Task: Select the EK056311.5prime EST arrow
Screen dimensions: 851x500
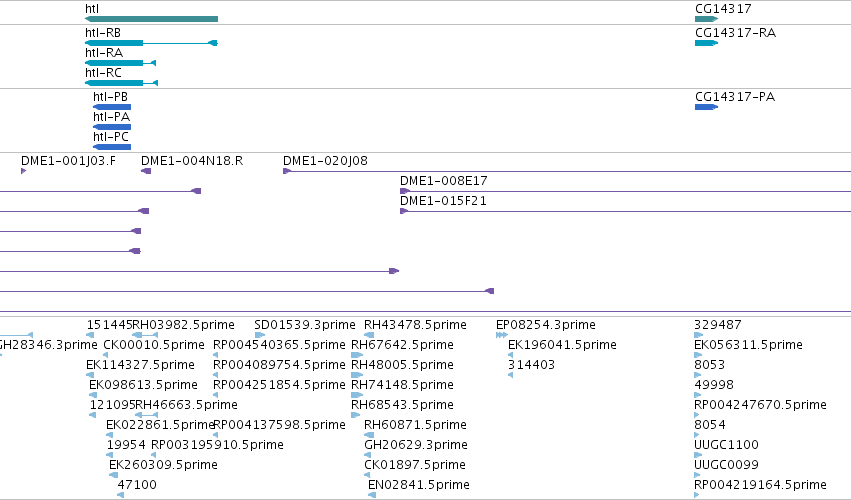Action: [x=698, y=355]
